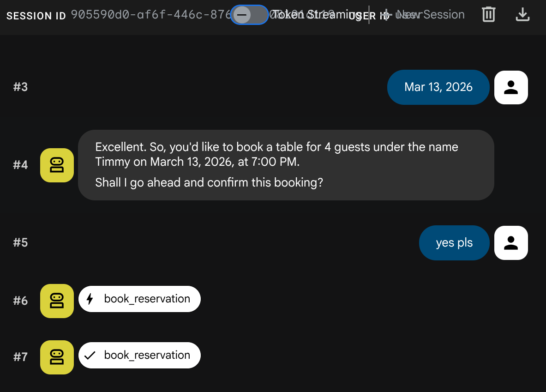This screenshot has width=546, height=392.
Task: Click the user avatar icon beside Mar 13, 2026
Action: [511, 87]
